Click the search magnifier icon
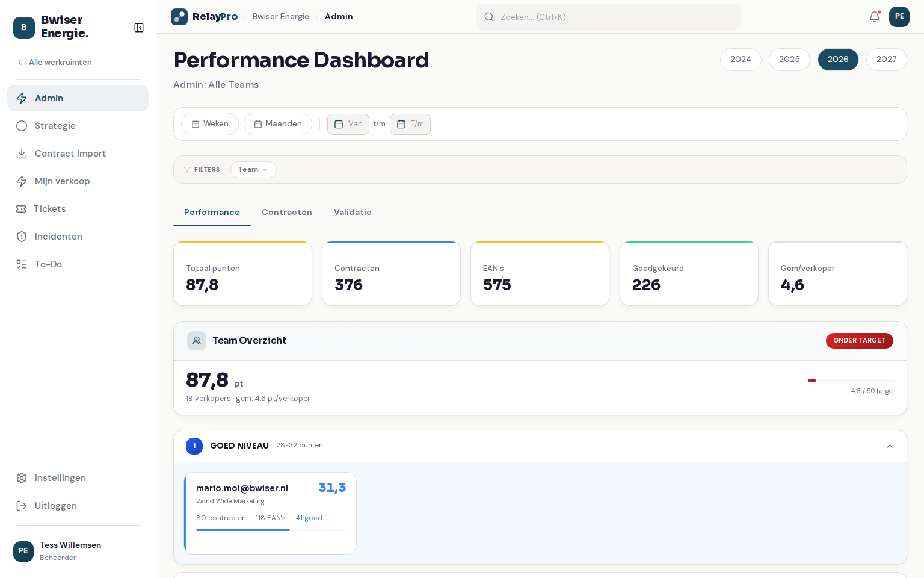This screenshot has width=924, height=578. (489, 17)
